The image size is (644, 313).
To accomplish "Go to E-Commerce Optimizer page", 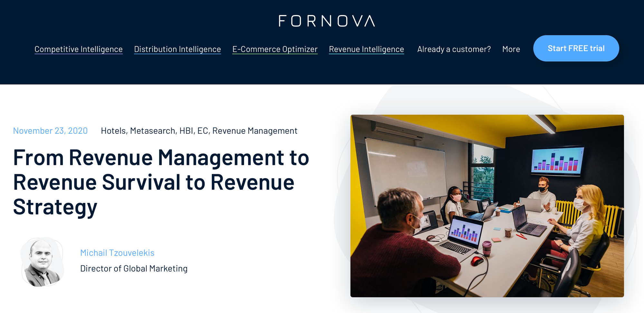I will [x=275, y=49].
